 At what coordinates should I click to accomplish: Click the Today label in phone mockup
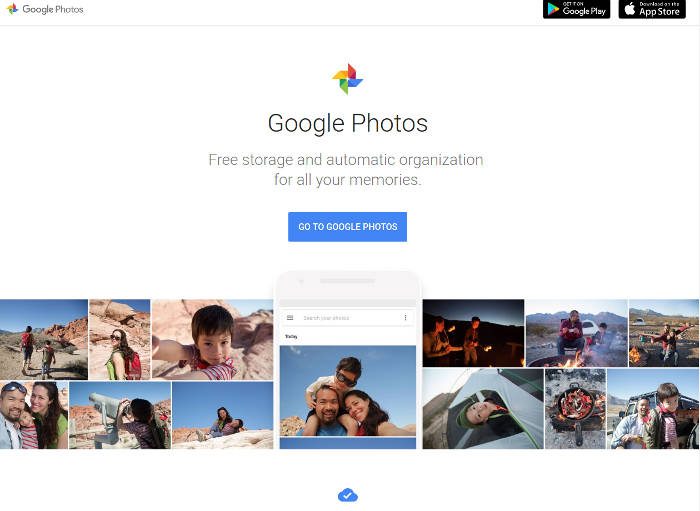click(291, 336)
